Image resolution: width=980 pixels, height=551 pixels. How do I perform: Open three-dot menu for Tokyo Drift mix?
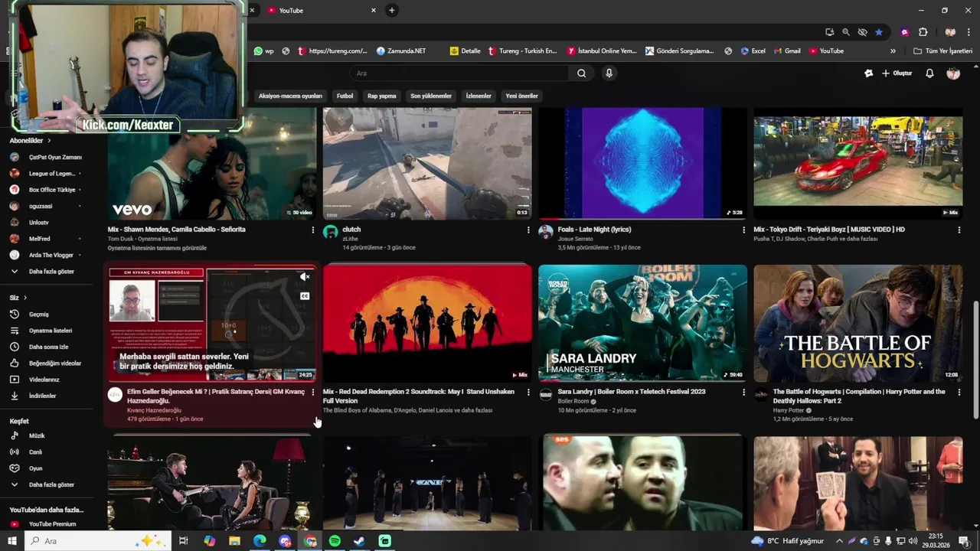coord(959,230)
